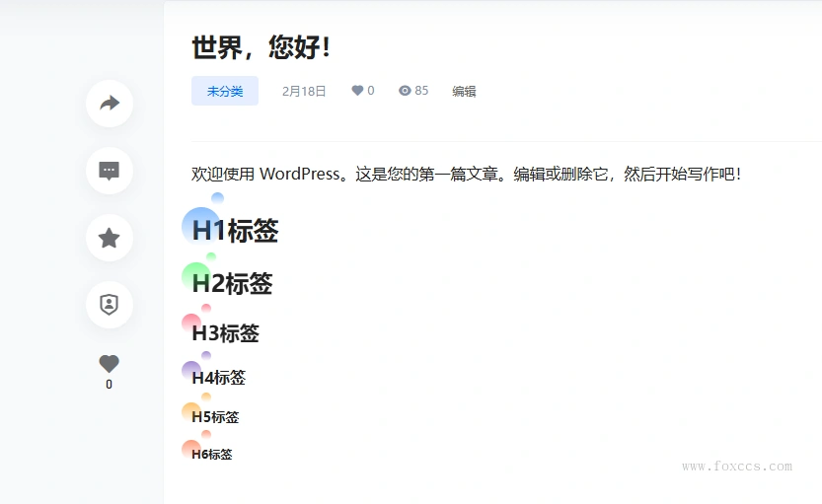Click the post title 世界，您好！
Image resolution: width=822 pixels, height=504 pixels.
click(x=262, y=47)
